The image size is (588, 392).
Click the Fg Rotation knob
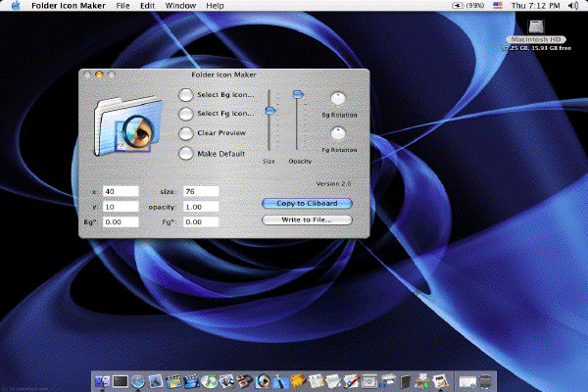pyautogui.click(x=338, y=134)
